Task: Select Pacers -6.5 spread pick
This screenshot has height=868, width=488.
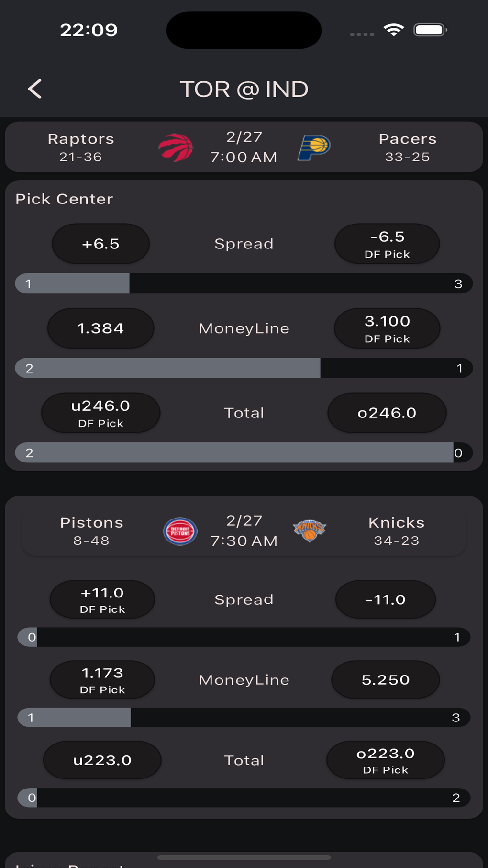Action: coord(387,244)
